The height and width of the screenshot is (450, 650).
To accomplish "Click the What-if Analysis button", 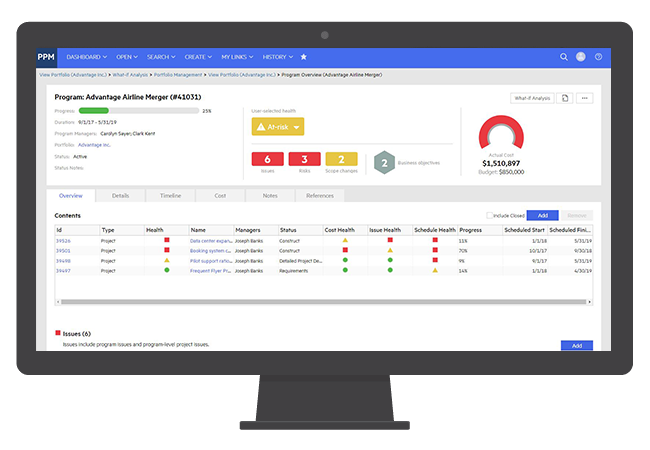I will [x=532, y=98].
